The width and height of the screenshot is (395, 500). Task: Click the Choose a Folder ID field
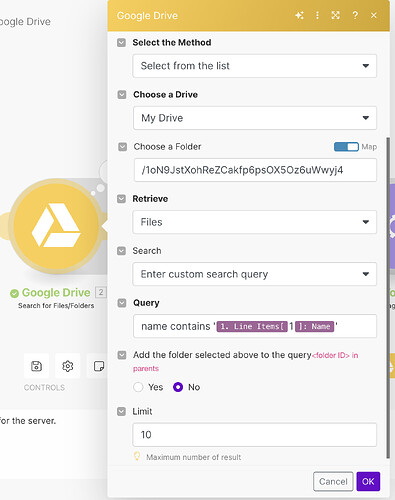255,170
